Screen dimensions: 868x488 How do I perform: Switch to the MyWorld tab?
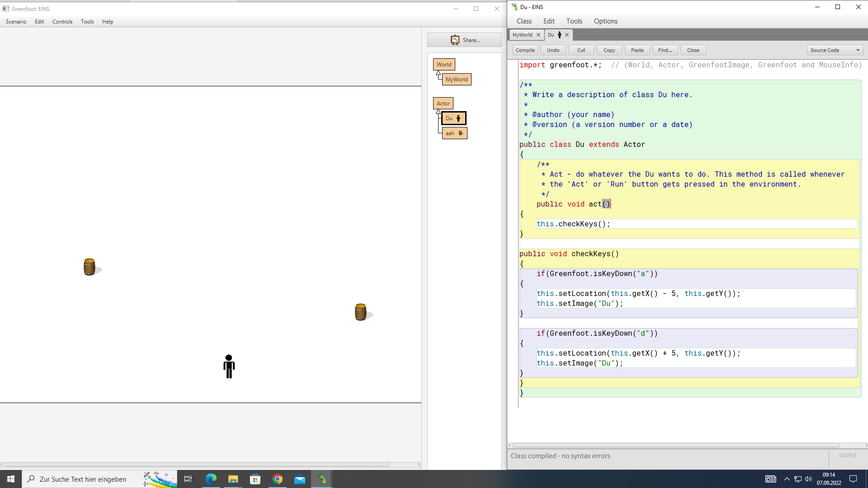click(522, 35)
